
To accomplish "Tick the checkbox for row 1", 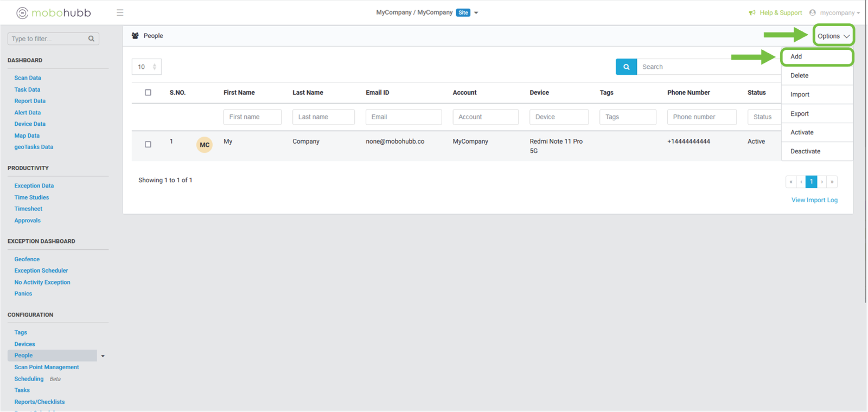I will (148, 145).
